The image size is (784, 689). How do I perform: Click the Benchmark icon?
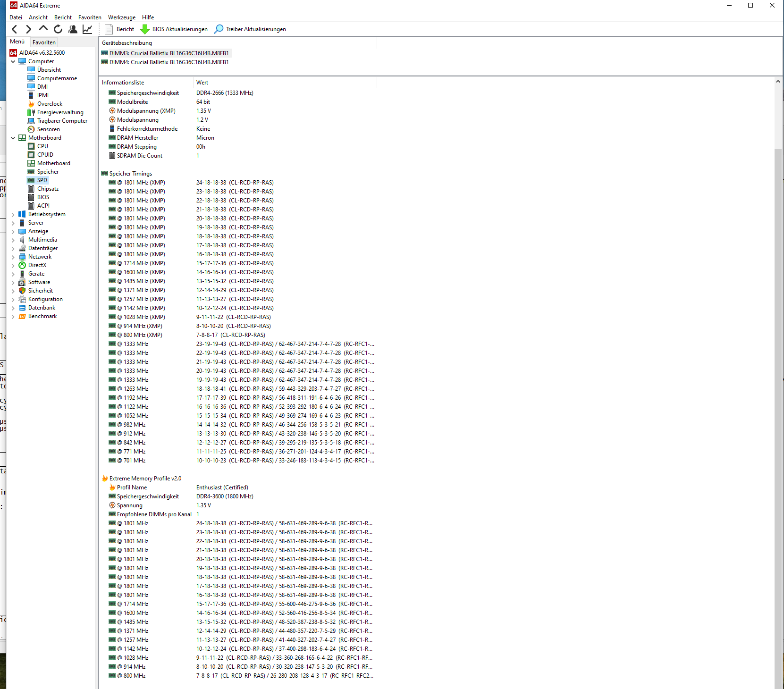(x=22, y=316)
